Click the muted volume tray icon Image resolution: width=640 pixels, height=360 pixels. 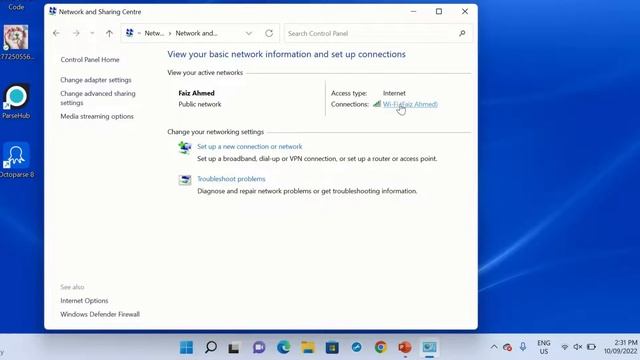coord(578,347)
